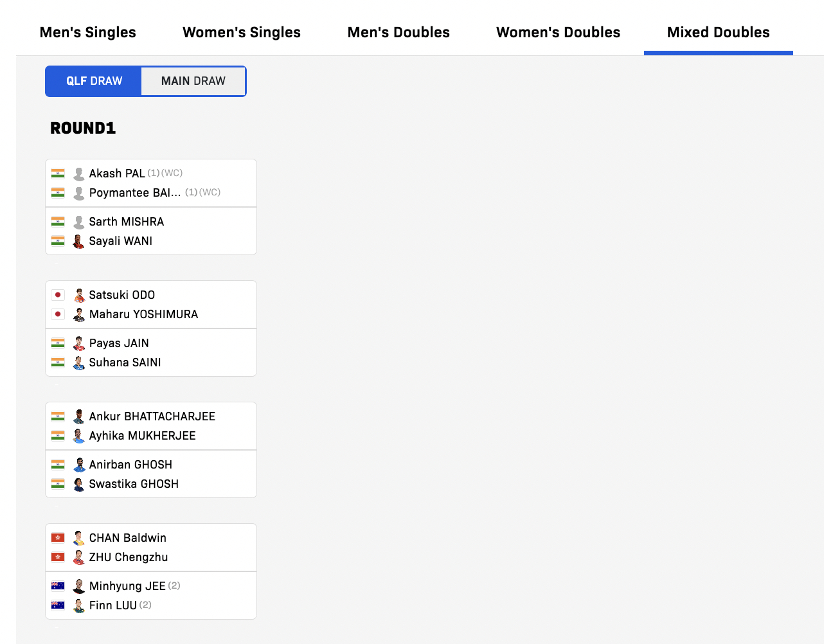The height and width of the screenshot is (644, 824).
Task: Click India flag beside Akash PAL
Action: pos(58,173)
